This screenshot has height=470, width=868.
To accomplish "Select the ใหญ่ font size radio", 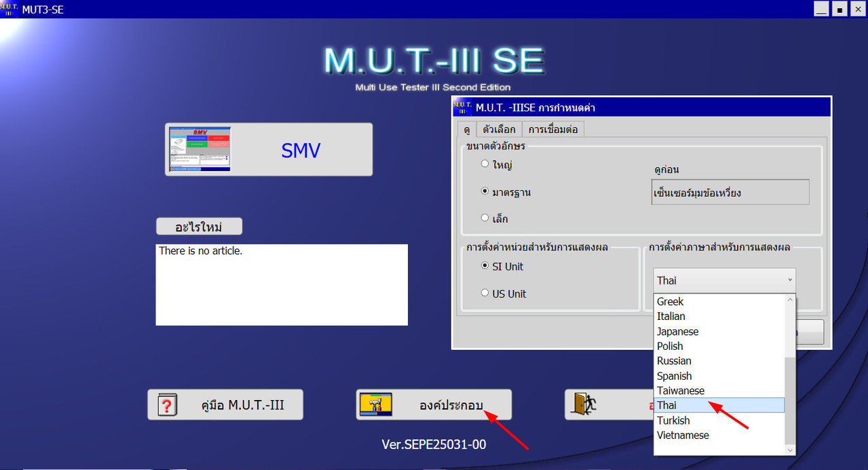I will click(485, 164).
